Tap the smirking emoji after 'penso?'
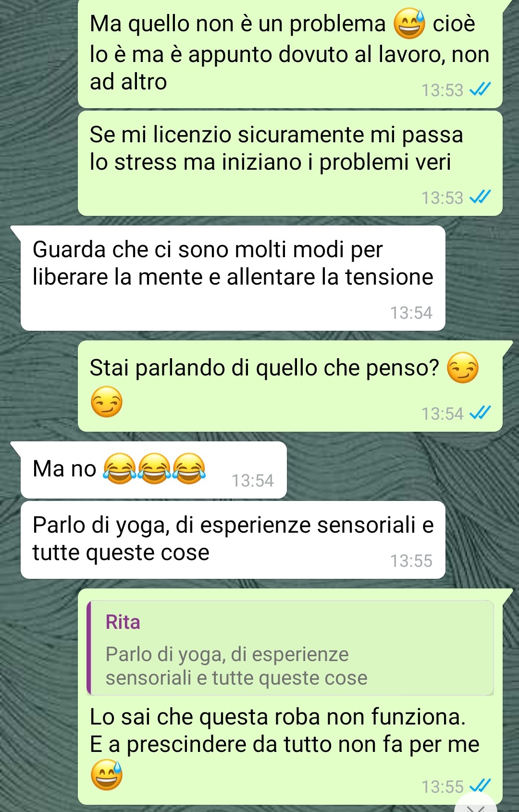519x812 pixels. pyautogui.click(x=463, y=368)
